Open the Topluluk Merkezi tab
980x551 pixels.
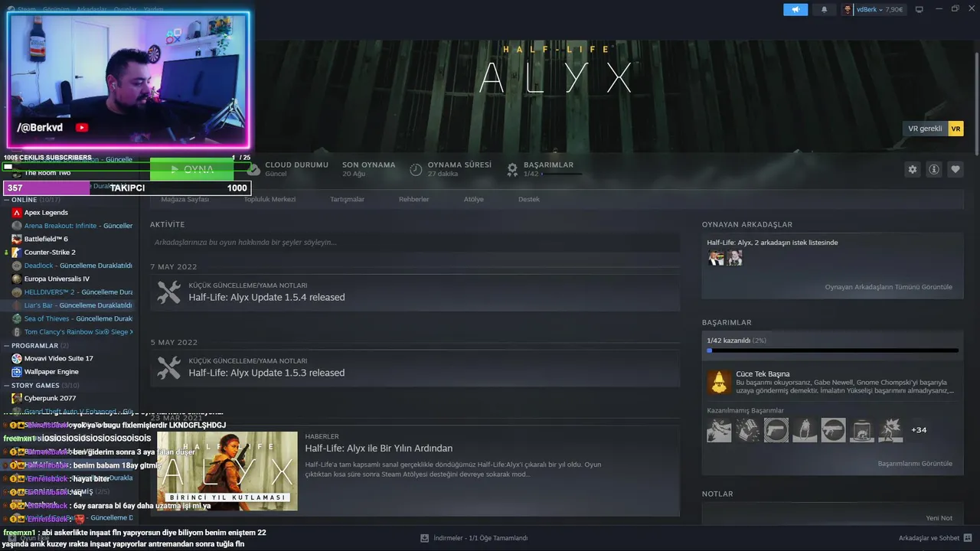click(x=269, y=199)
